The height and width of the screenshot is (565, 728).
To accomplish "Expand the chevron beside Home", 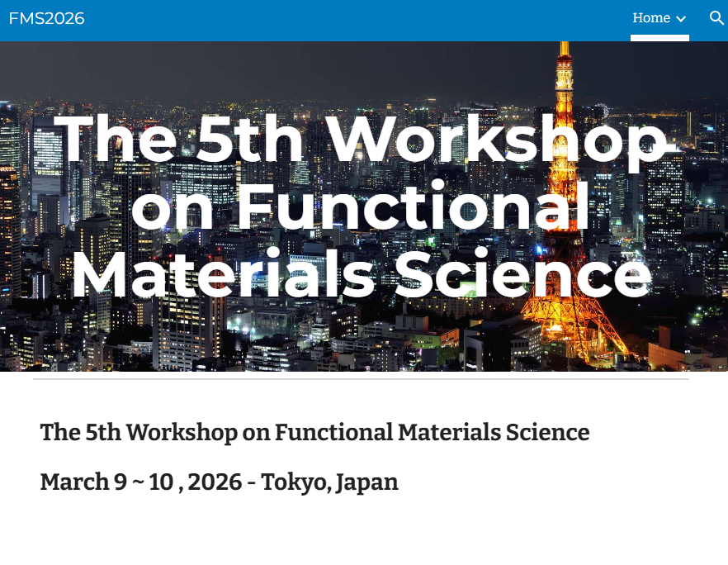I will (x=681, y=19).
